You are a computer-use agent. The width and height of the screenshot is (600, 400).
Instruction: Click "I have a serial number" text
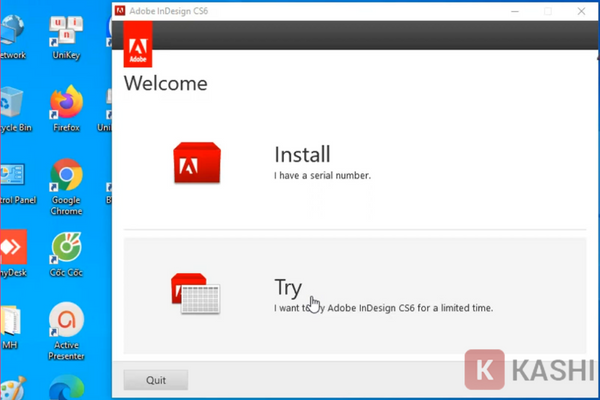coord(322,176)
